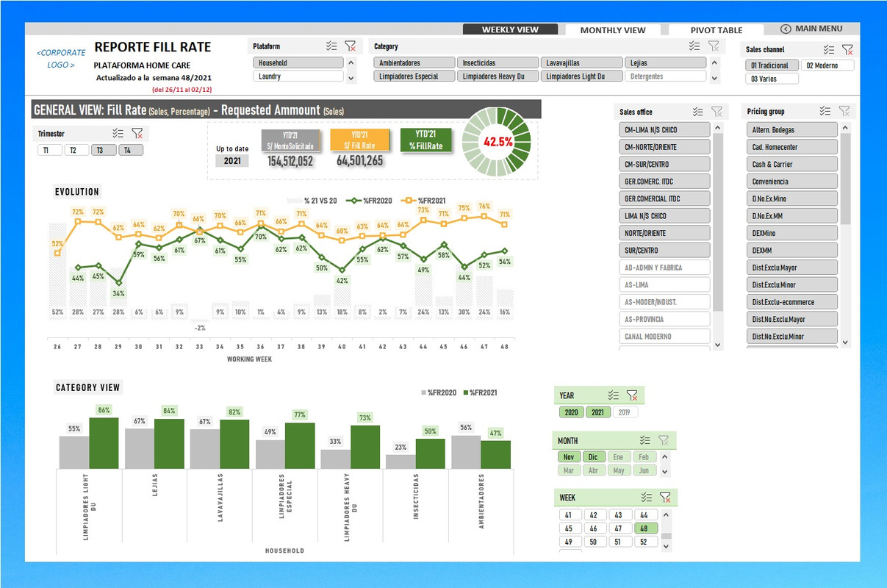
Task: Toggle the Household platform filter
Action: point(298,63)
